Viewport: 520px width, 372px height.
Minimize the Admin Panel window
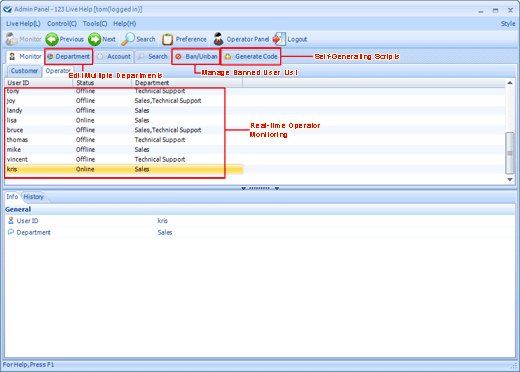[481, 11]
